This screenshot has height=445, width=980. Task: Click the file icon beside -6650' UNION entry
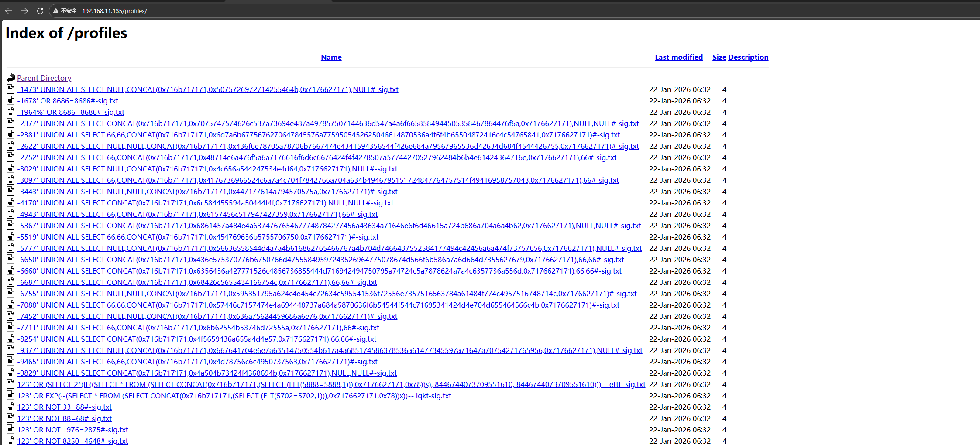[x=10, y=260]
